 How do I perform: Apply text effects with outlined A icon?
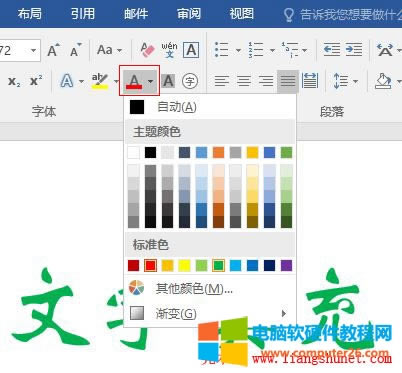[x=67, y=81]
